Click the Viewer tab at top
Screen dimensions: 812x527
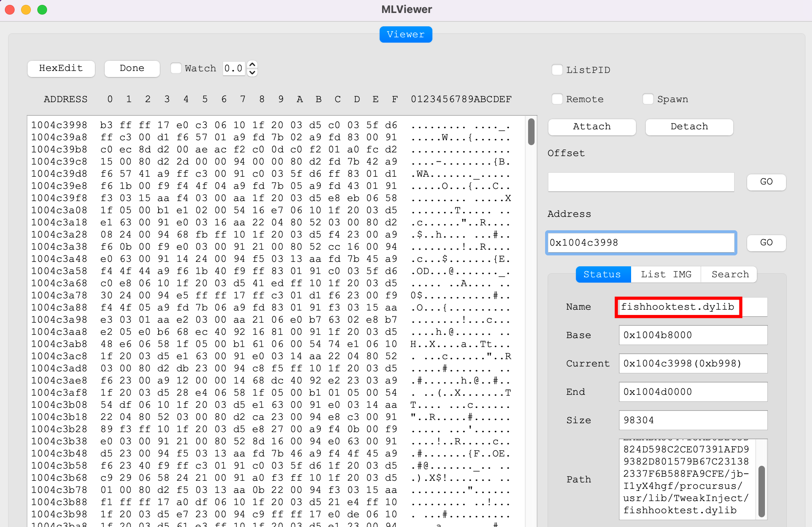[x=406, y=34]
